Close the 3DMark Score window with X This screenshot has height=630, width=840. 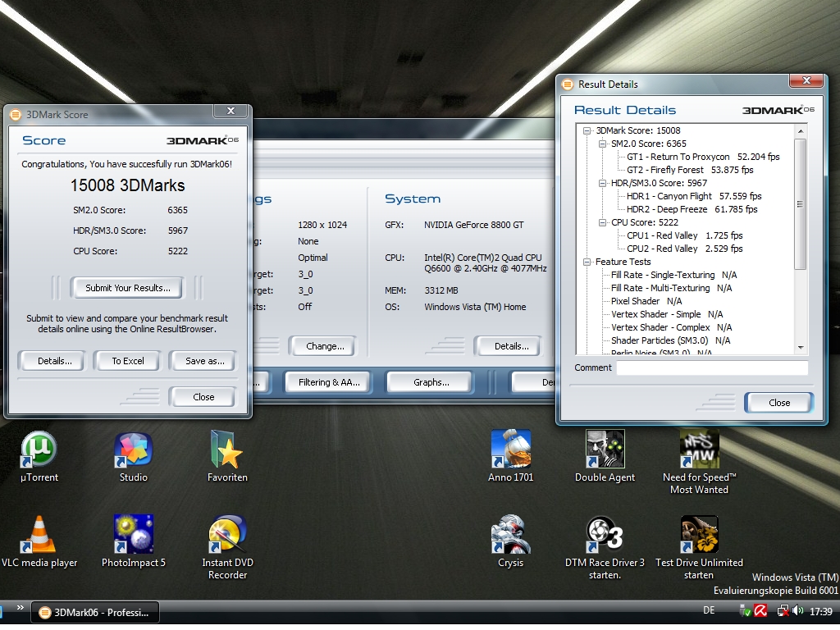(x=231, y=111)
